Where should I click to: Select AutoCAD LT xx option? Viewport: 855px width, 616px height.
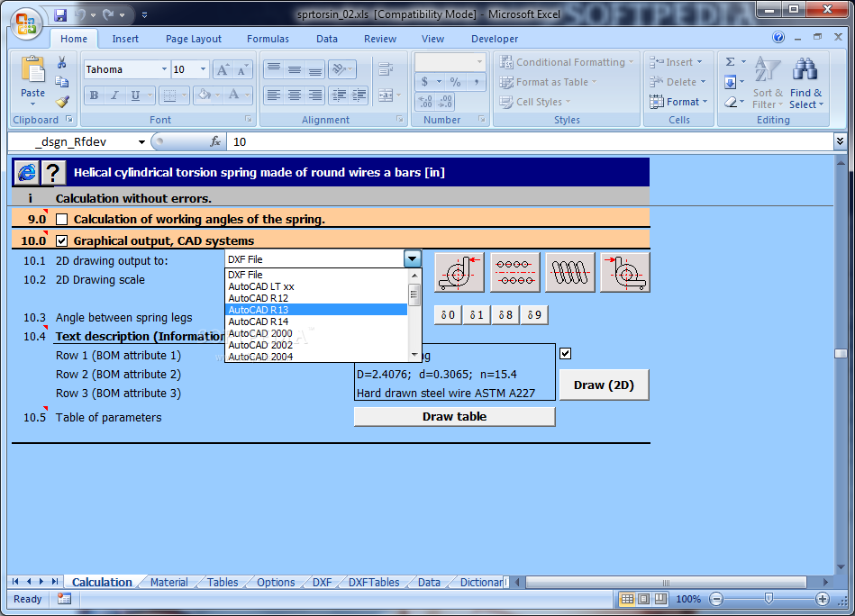pyautogui.click(x=315, y=286)
